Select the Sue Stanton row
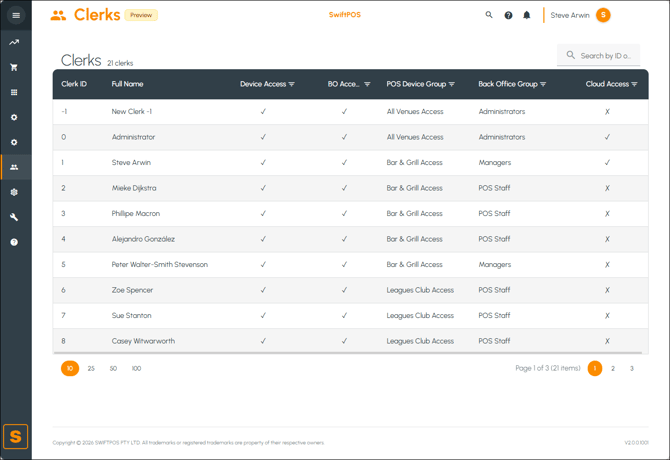Viewport: 670px width, 460px height. pyautogui.click(x=350, y=316)
